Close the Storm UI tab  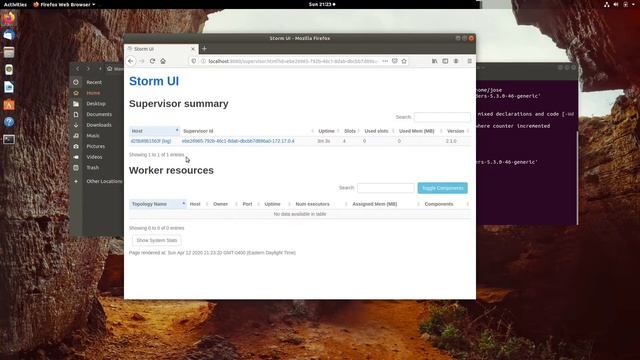click(193, 49)
